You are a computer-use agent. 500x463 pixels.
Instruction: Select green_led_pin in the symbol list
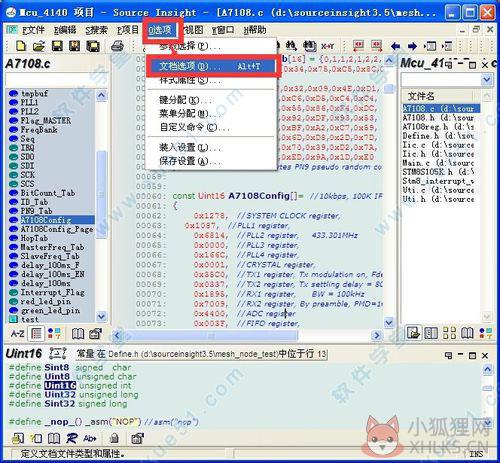click(x=50, y=310)
